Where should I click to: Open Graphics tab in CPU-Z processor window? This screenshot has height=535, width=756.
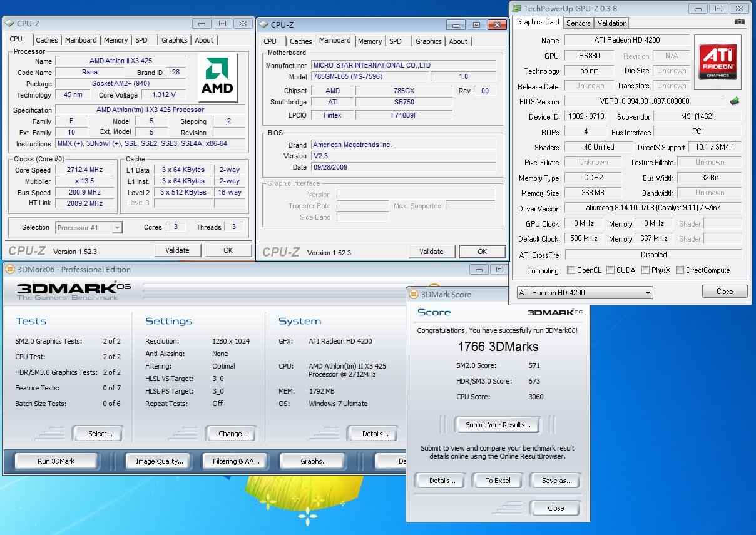pyautogui.click(x=175, y=40)
